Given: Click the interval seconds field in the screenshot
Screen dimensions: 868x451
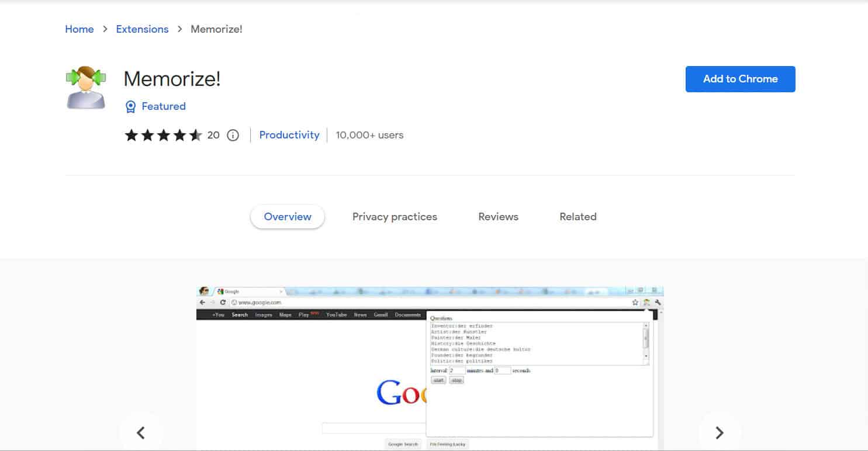Looking at the screenshot, I should coord(502,370).
